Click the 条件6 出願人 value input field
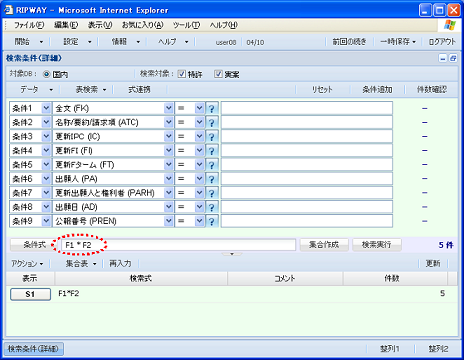This screenshot has width=464, height=360. click(x=307, y=179)
